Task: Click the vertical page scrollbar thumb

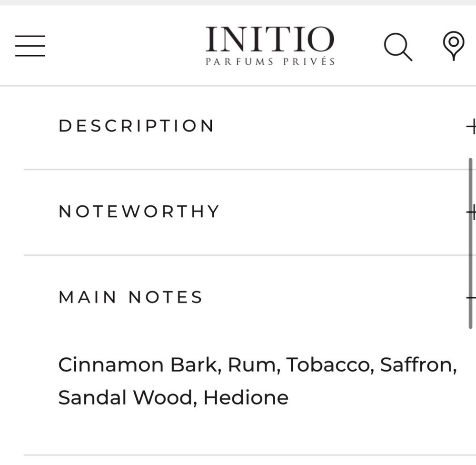Action: pos(470,243)
